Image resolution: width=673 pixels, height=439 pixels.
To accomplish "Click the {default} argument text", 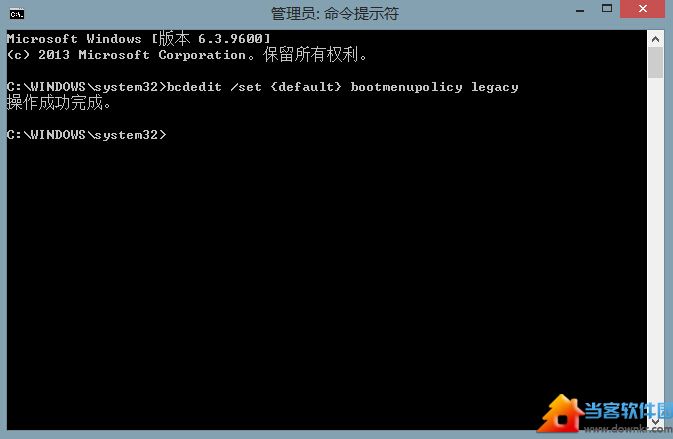I will 306,87.
